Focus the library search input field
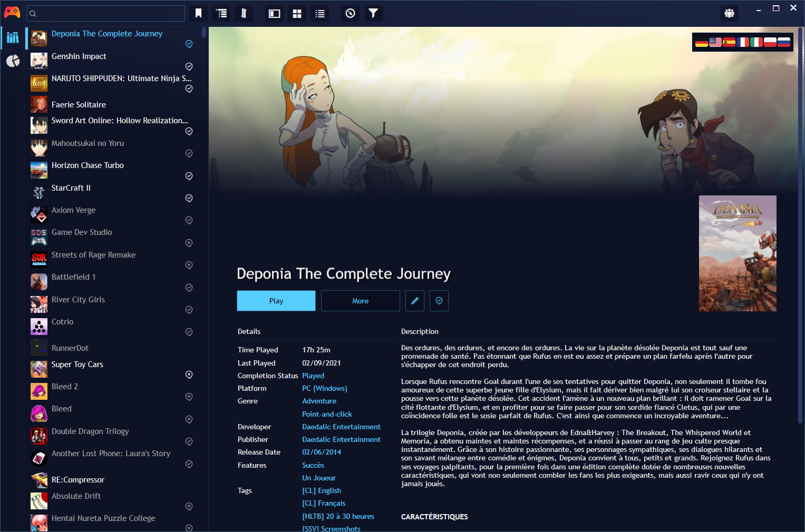The width and height of the screenshot is (805, 532). click(106, 13)
